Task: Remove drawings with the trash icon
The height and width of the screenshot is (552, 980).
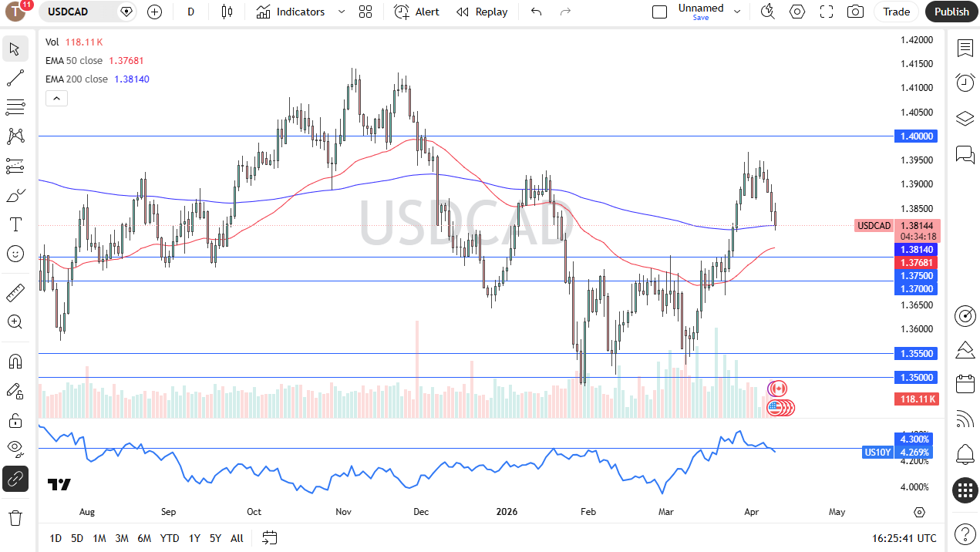Action: (x=15, y=517)
